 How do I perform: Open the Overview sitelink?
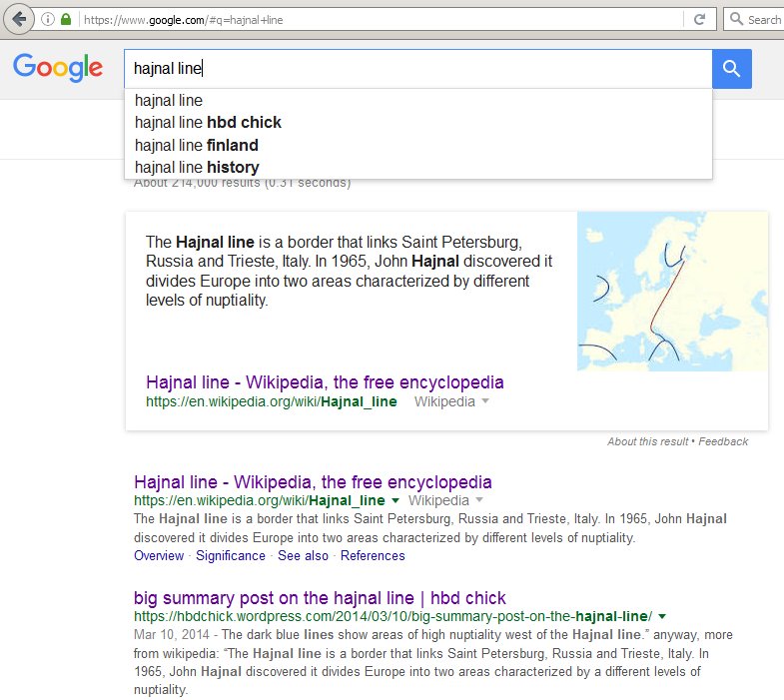pyautogui.click(x=159, y=556)
